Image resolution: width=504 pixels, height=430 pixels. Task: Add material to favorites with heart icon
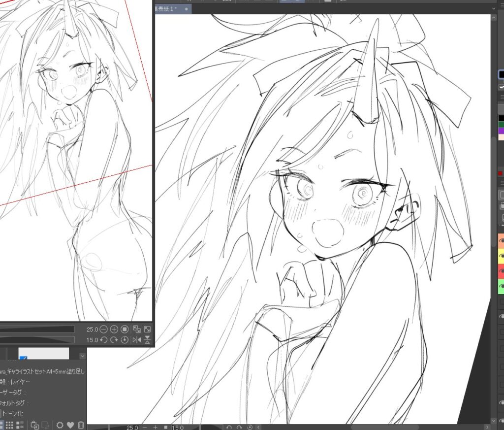coord(70,425)
